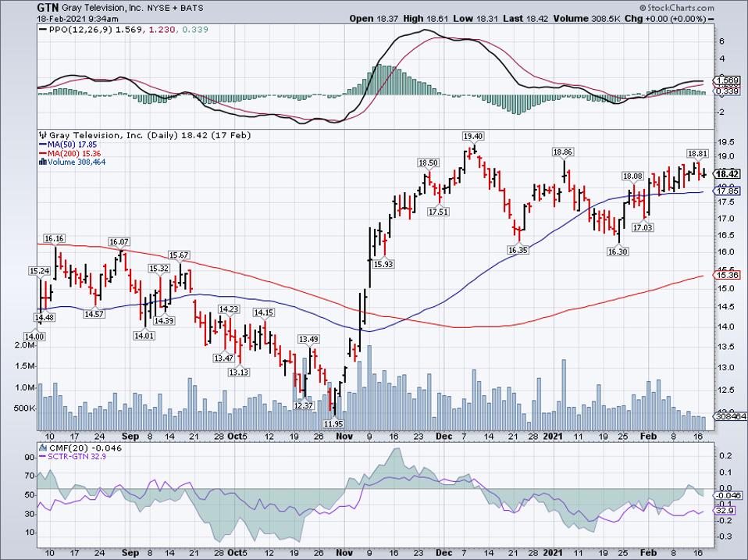
Task: Click the 13.49 high label
Action: point(308,339)
